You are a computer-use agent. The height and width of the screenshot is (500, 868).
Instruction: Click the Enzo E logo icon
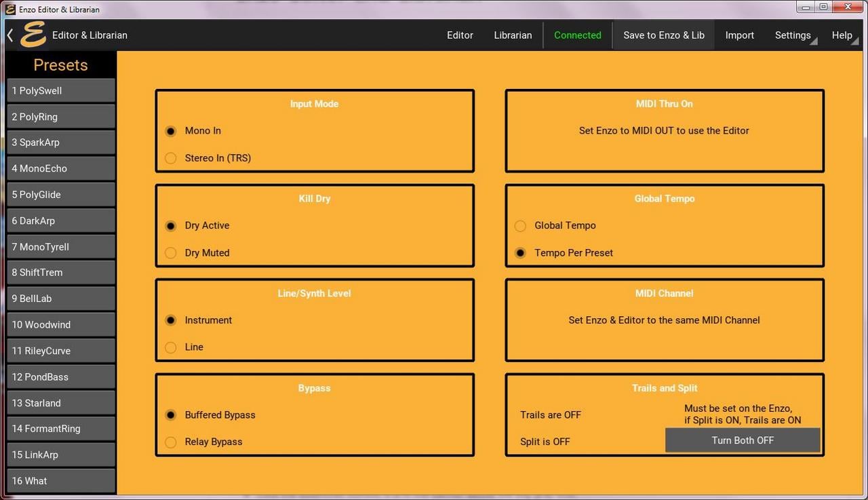click(x=33, y=35)
